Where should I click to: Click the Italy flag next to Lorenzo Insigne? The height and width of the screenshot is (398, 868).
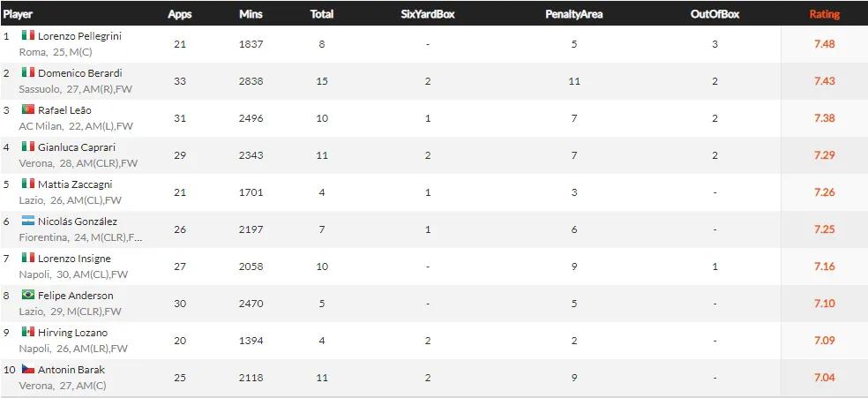pyautogui.click(x=28, y=259)
